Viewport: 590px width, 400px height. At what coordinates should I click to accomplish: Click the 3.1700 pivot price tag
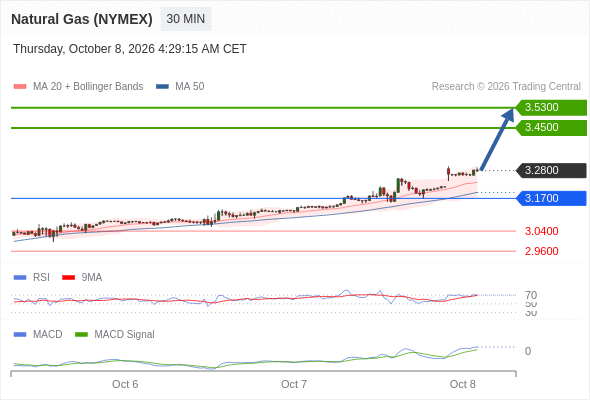point(551,198)
